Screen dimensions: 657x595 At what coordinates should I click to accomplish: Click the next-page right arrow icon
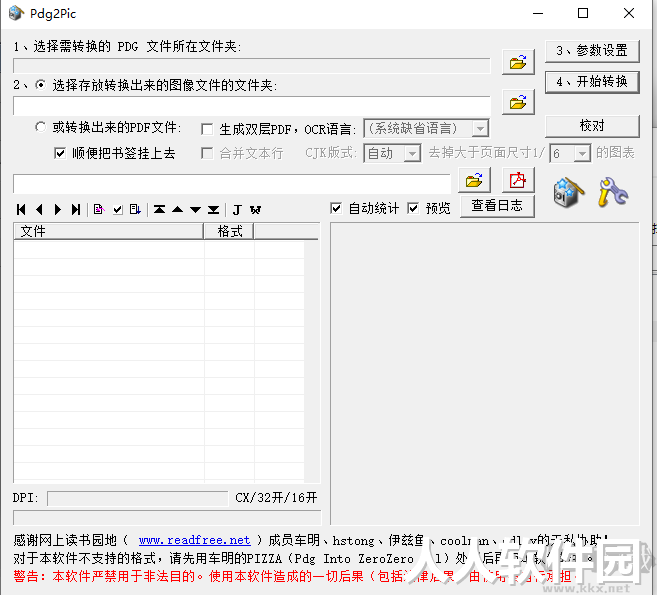point(58,210)
